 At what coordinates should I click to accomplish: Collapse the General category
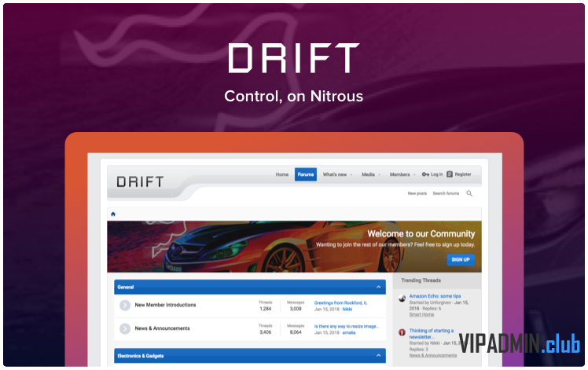378,288
